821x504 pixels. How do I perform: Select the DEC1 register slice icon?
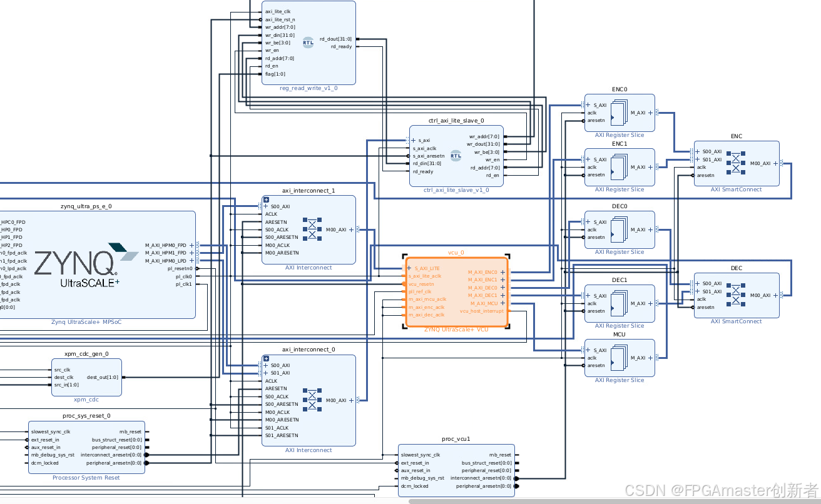point(618,303)
